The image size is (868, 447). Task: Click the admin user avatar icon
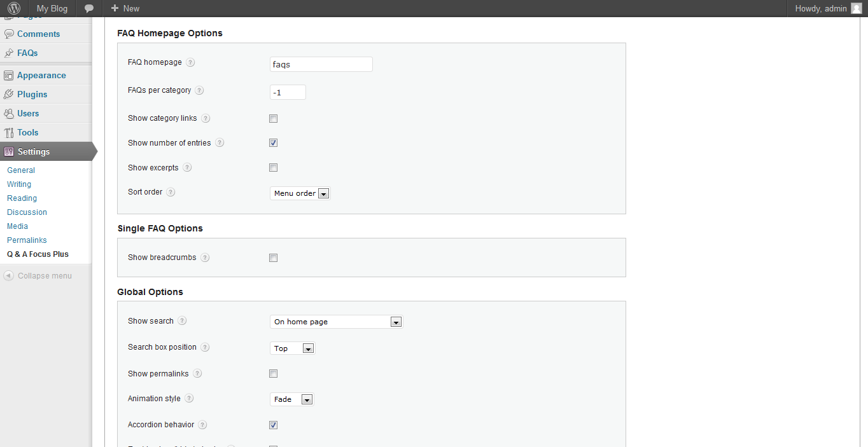coord(856,8)
